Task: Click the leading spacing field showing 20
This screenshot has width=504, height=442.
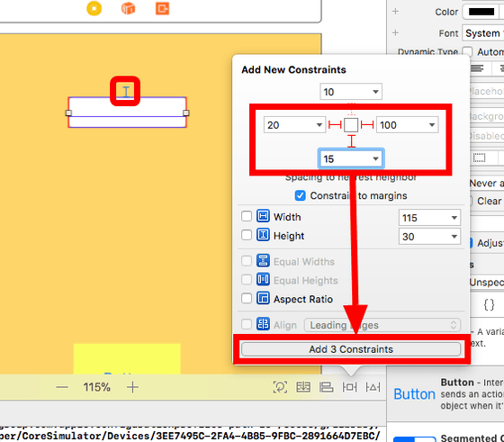Action: pos(294,125)
